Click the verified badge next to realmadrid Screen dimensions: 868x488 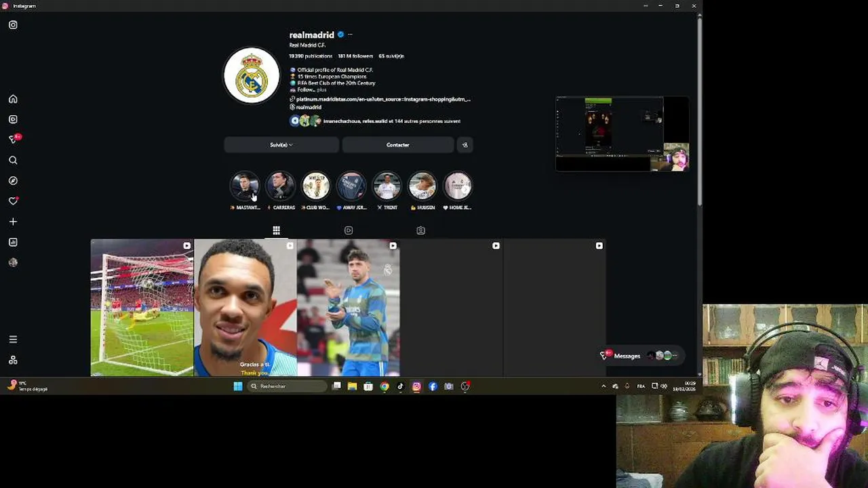coord(340,35)
